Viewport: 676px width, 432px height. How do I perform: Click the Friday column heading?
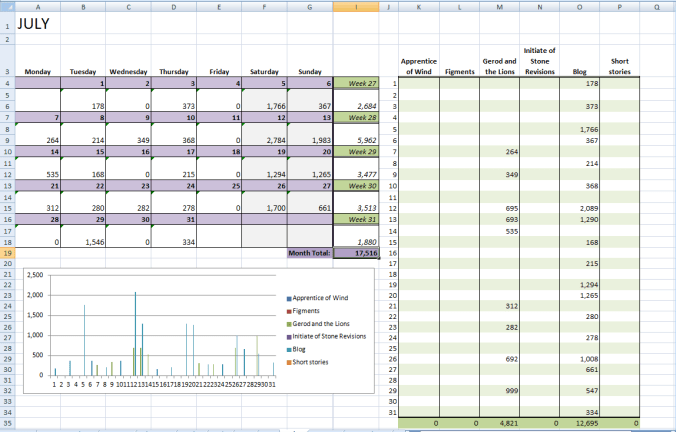click(219, 72)
